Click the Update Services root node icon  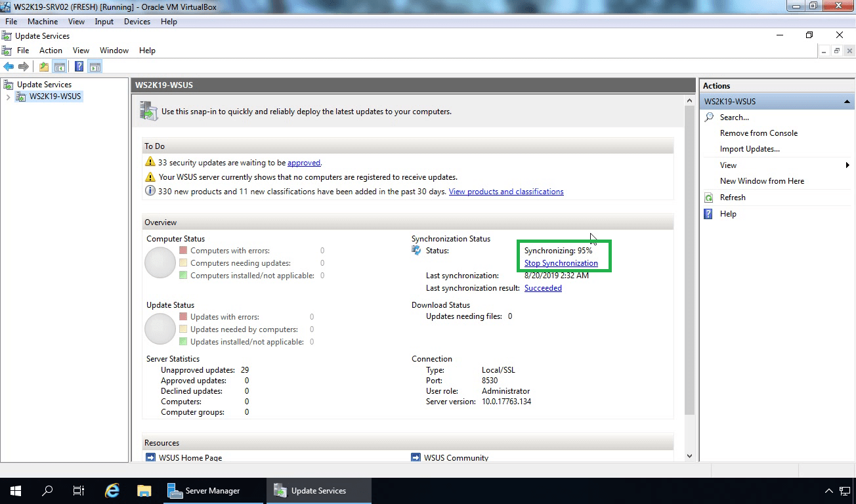9,85
